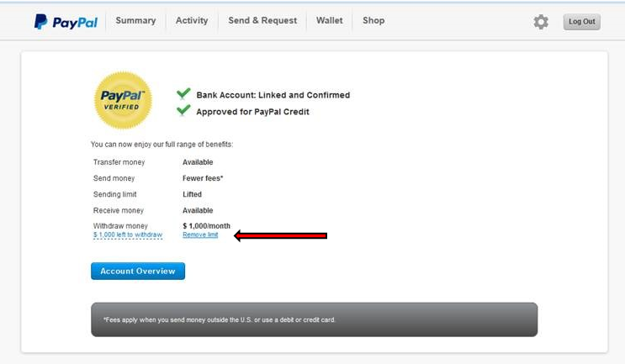Open the settings gear icon

pos(541,22)
